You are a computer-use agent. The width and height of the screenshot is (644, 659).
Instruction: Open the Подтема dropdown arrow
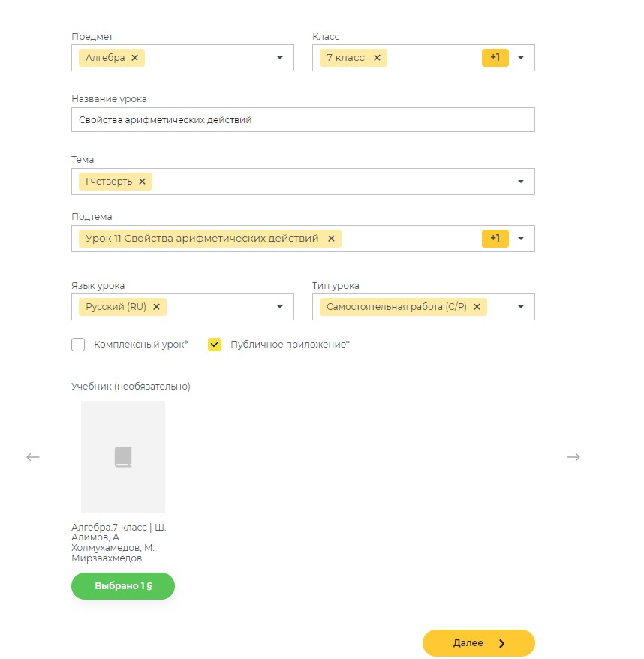521,239
